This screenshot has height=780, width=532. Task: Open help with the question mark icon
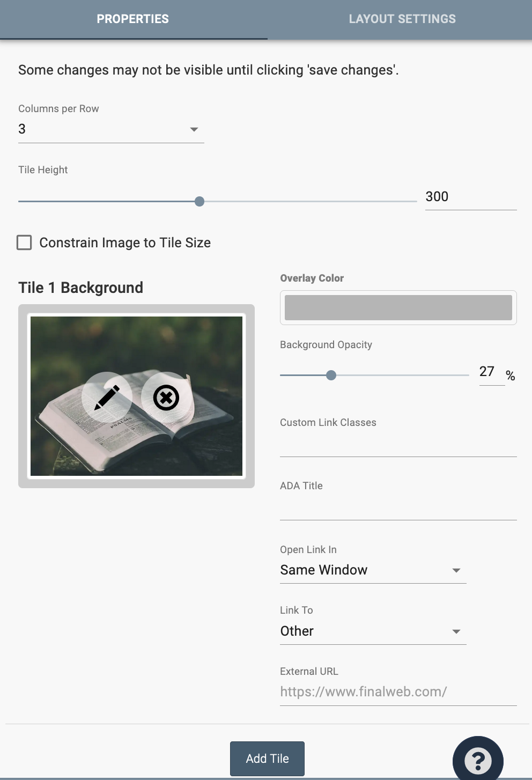point(477,760)
